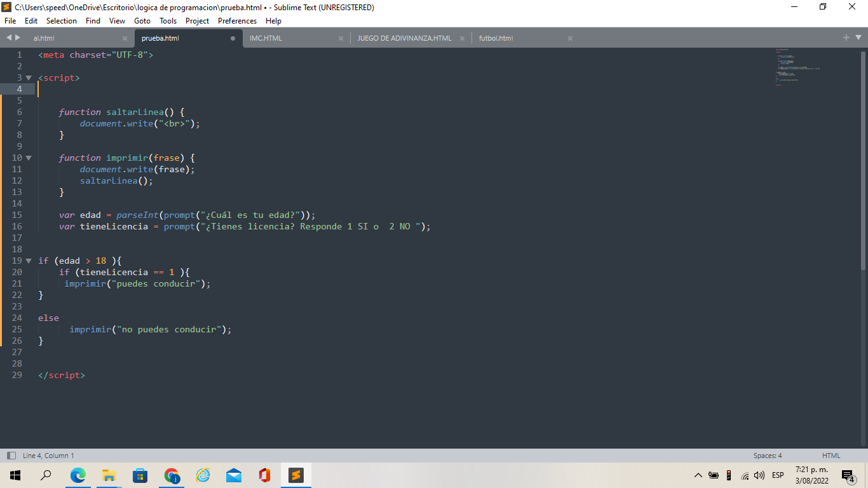Viewport: 868px width, 488px height.
Task: Show hidden system tray icons
Action: click(x=698, y=475)
